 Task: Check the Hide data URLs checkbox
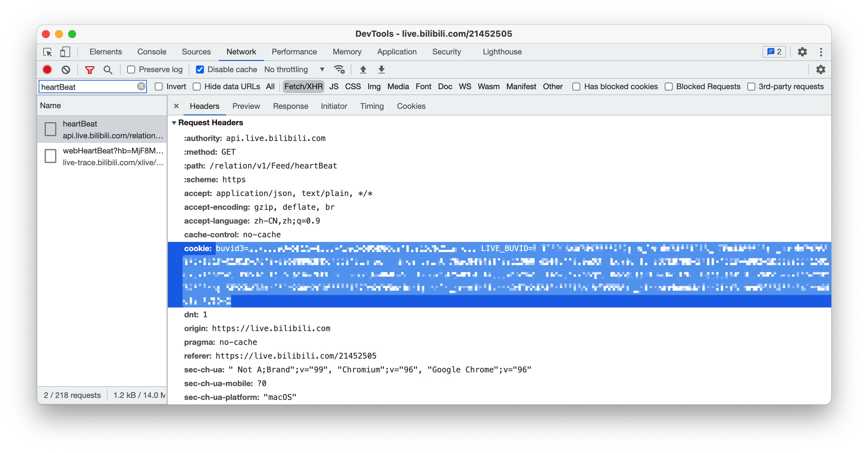(x=197, y=87)
